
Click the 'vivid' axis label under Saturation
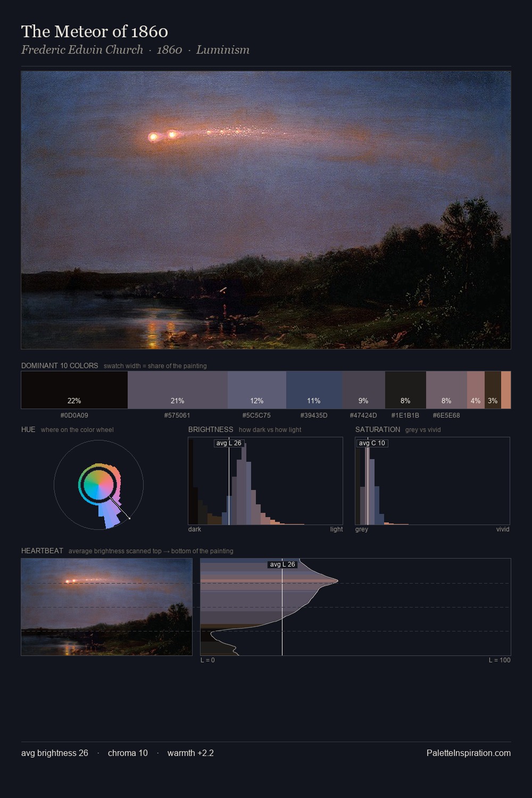point(503,529)
